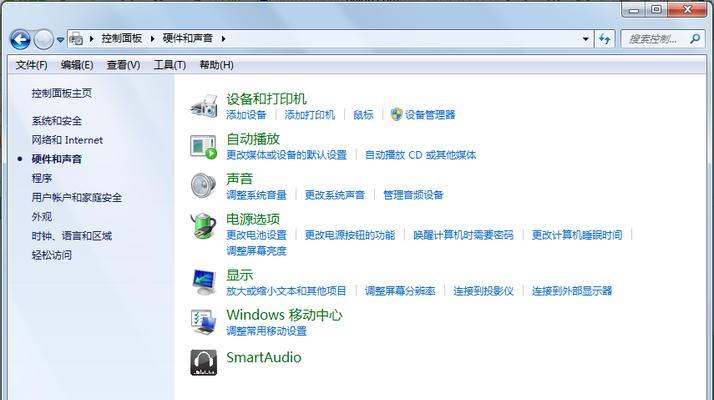This screenshot has height=400, width=714.
Task: Open 时钟、语言和区域 in sidebar
Action: [x=71, y=236]
